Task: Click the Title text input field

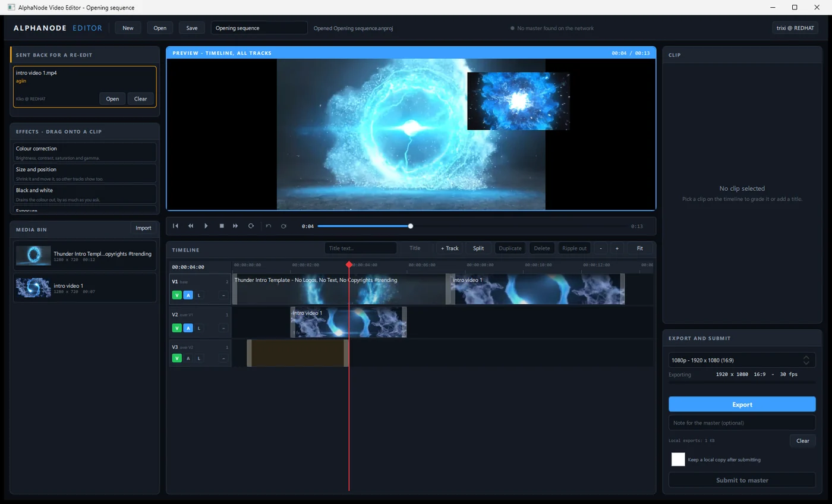Action: (x=361, y=248)
